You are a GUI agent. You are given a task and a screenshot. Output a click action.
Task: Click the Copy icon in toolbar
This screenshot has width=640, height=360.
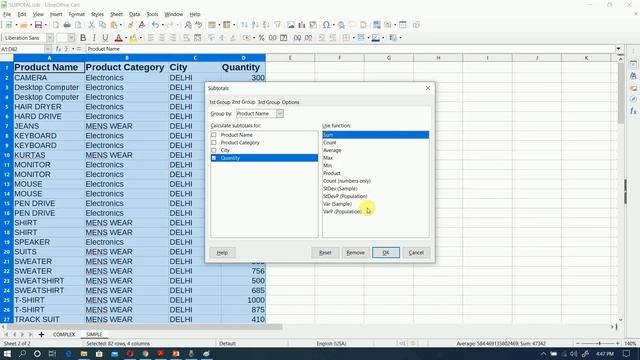coord(102,25)
